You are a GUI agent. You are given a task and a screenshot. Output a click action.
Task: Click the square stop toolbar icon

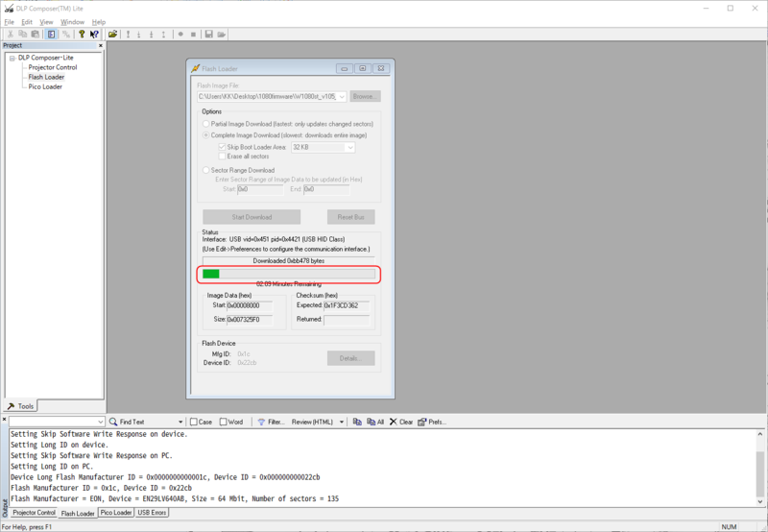click(194, 35)
